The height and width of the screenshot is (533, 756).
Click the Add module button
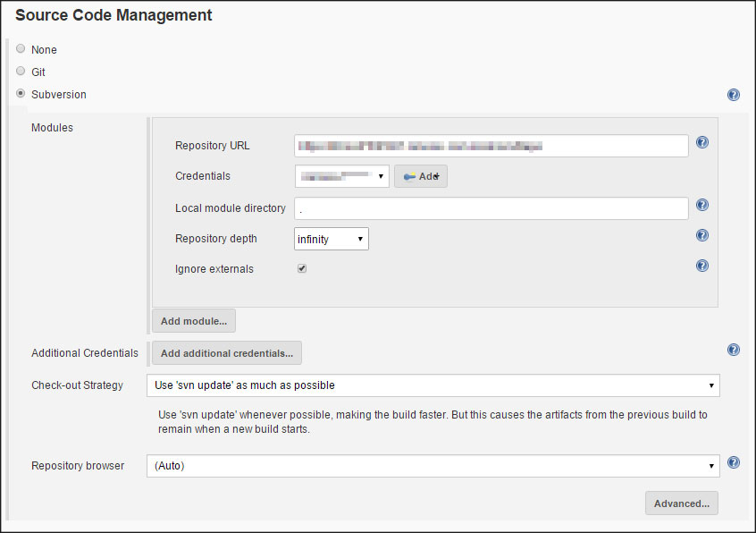coord(194,321)
